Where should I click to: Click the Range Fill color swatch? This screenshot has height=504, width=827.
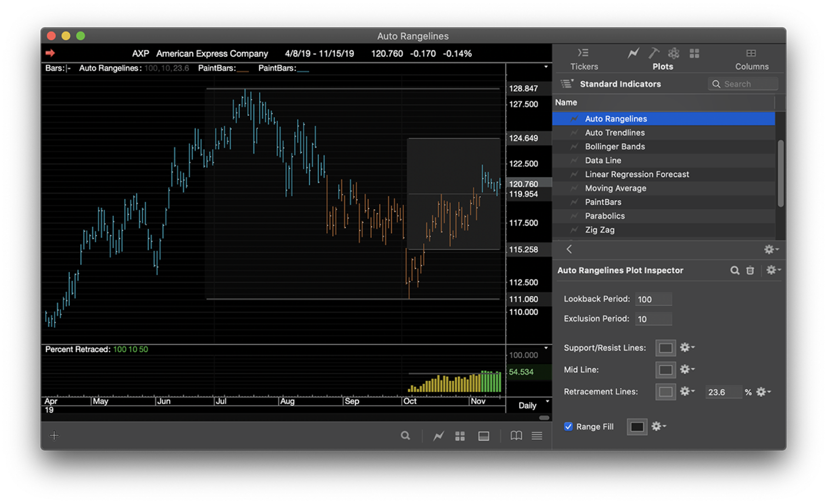point(637,426)
